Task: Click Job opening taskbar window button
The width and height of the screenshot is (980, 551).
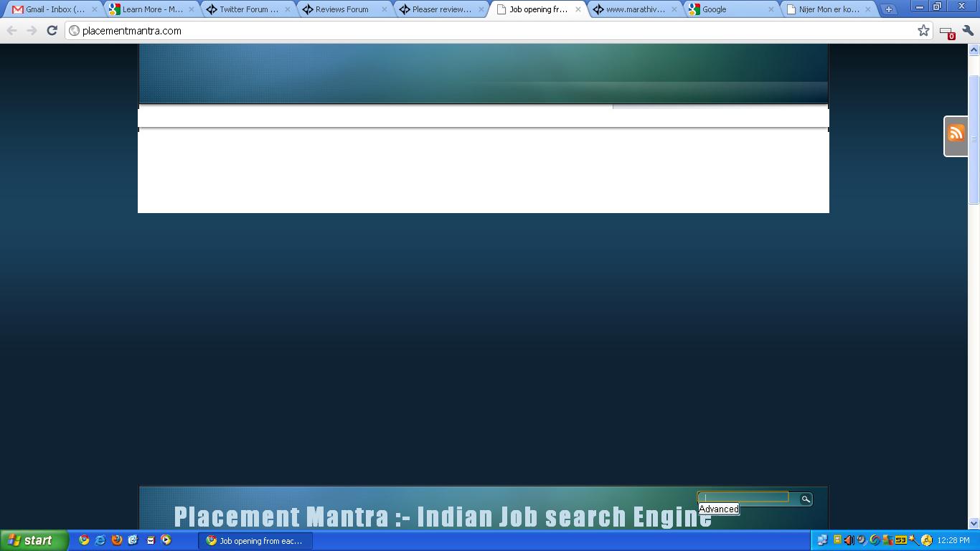Action: coord(255,540)
